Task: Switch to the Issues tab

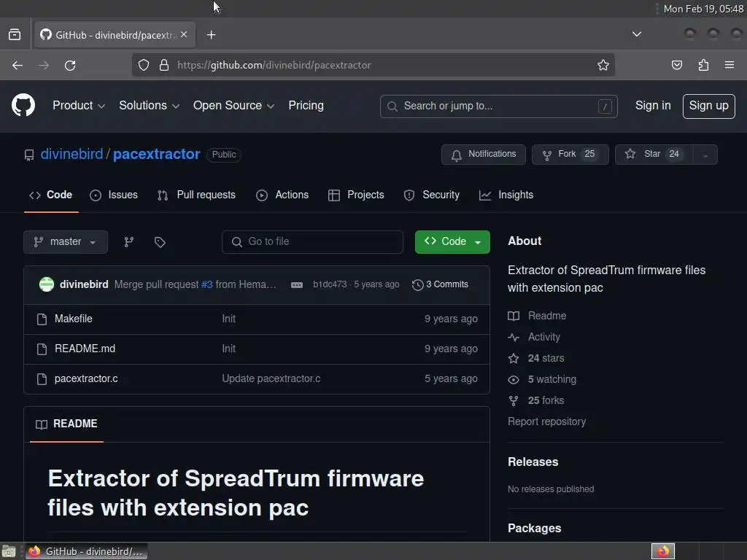Action: click(114, 195)
